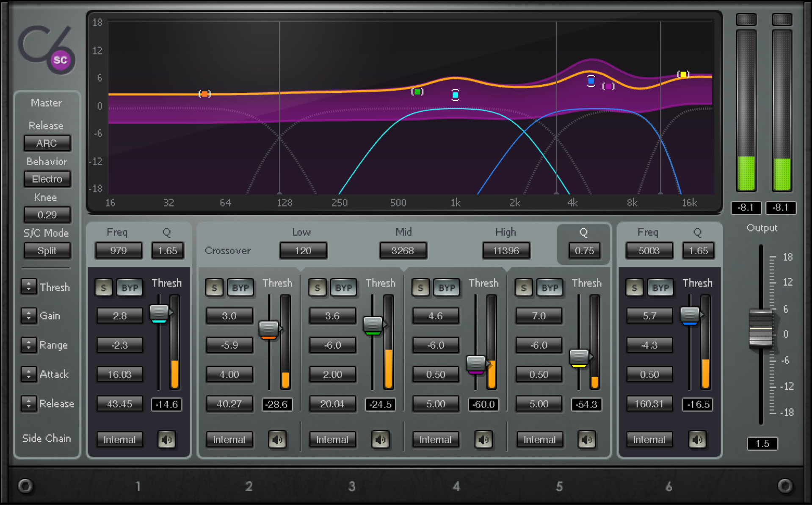812x505 pixels.
Task: Solo band 1 using its S button
Action: pyautogui.click(x=103, y=288)
